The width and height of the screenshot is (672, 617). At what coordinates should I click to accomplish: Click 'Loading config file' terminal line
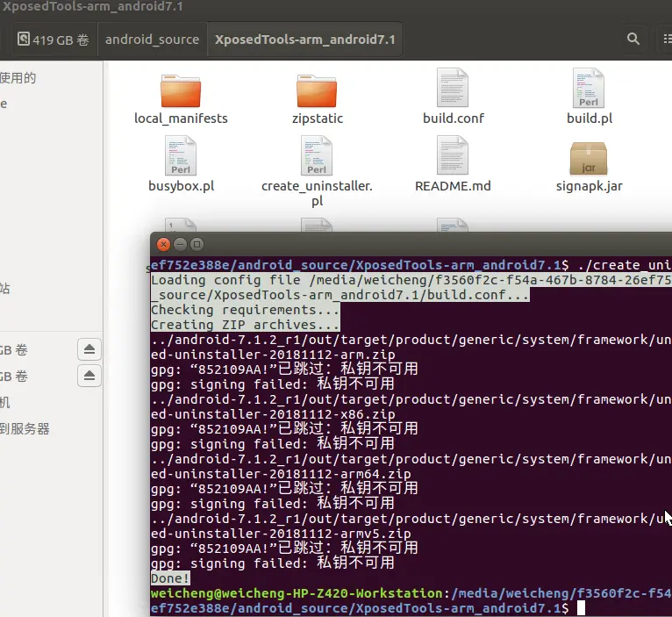click(411, 280)
